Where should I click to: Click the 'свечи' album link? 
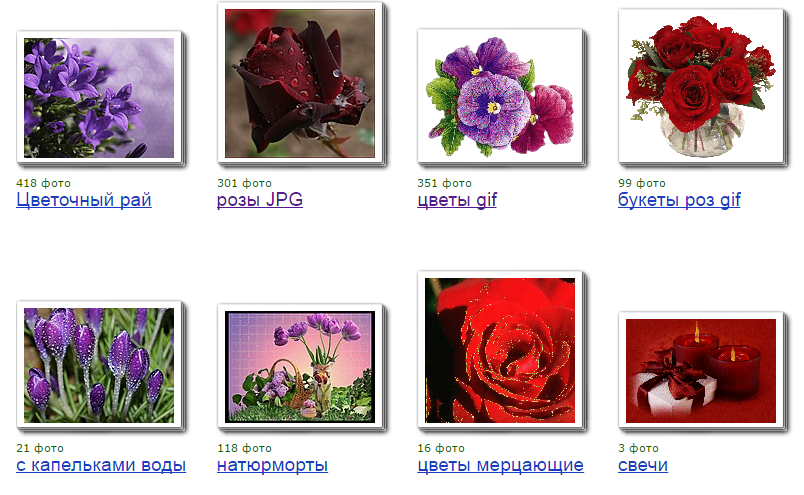click(x=643, y=465)
